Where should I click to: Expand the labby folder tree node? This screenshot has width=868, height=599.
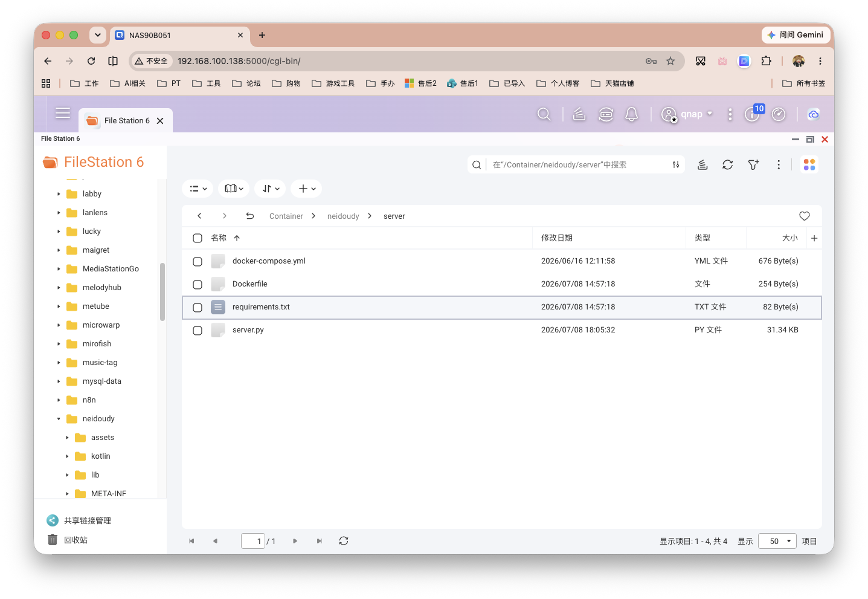click(x=59, y=194)
